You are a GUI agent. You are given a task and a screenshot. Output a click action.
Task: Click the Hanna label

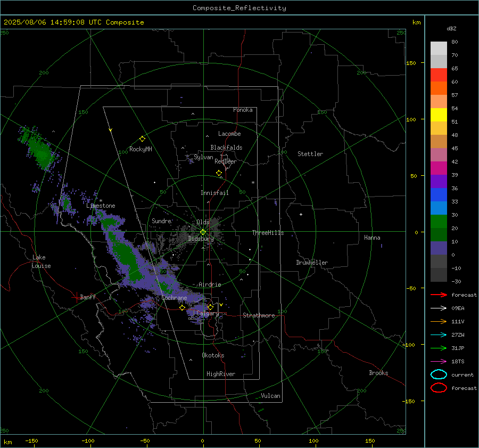(372, 238)
